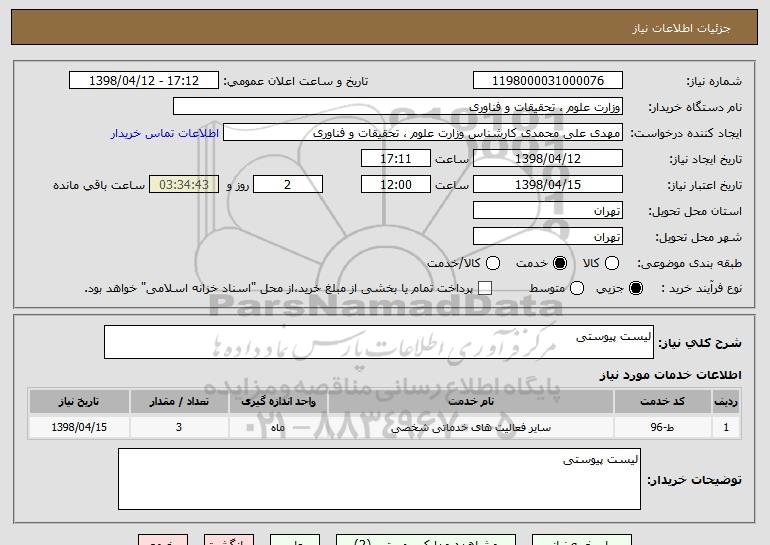Click the remaining days field showing 2
This screenshot has height=545, width=770.
pyautogui.click(x=288, y=185)
